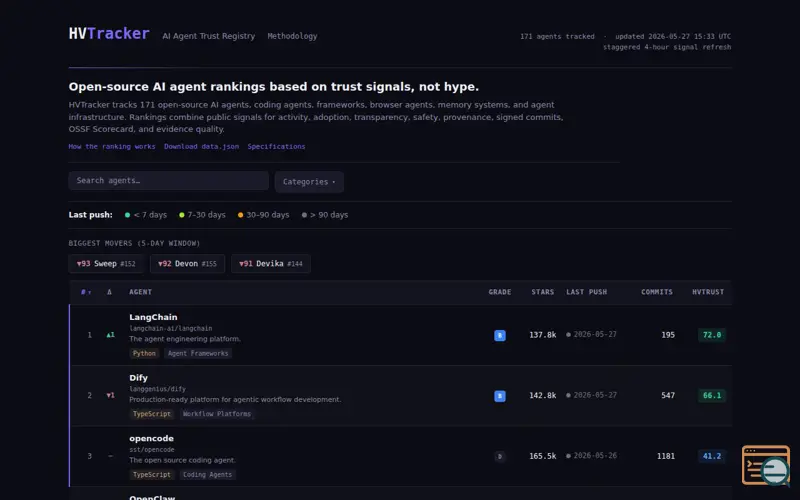
Task: Click sst/opencode repository path
Action: (x=152, y=450)
